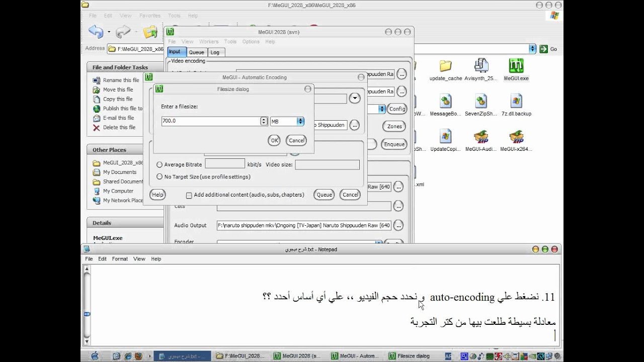Click the MeGUI logo icon in Filesize dialog title
This screenshot has height=362, width=644.
159,89
